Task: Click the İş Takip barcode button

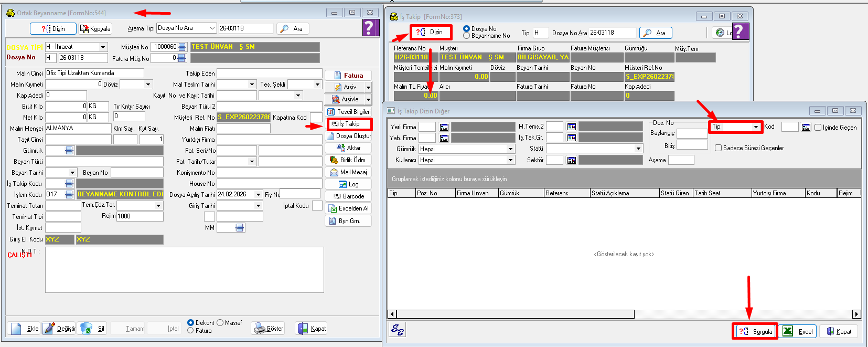Action: tap(349, 124)
